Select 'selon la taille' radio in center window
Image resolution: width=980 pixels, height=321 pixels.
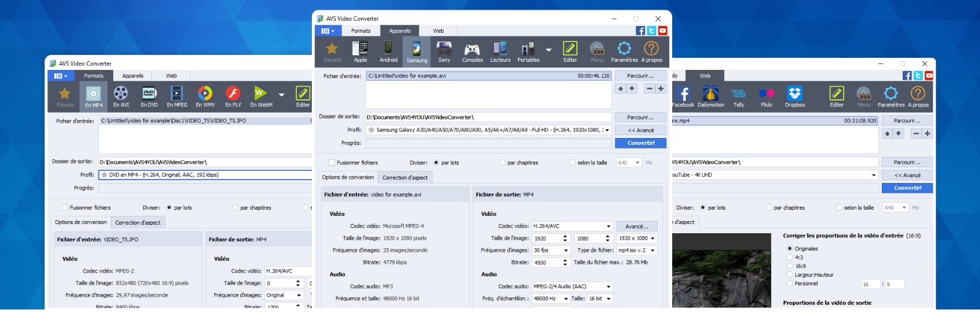572,163
